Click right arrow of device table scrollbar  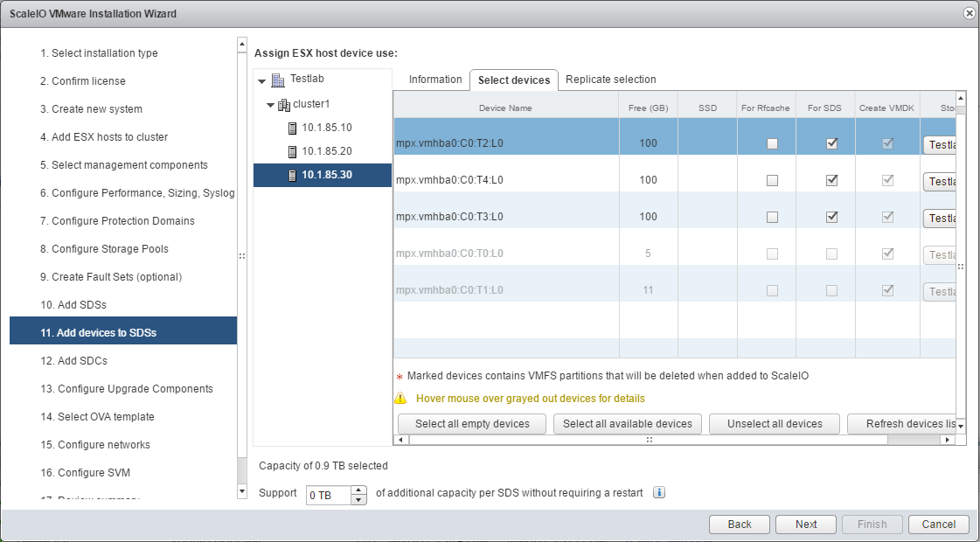pos(949,440)
